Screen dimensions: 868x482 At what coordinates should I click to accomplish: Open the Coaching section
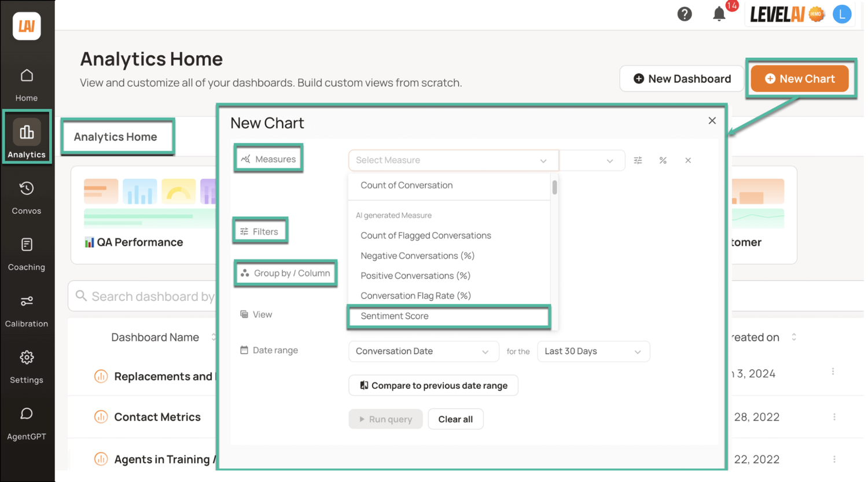point(27,253)
